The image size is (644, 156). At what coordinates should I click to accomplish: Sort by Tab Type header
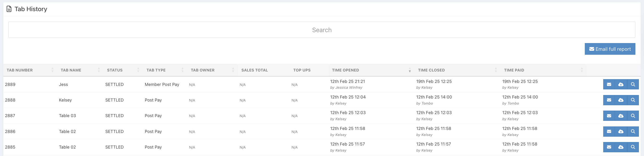point(156,70)
